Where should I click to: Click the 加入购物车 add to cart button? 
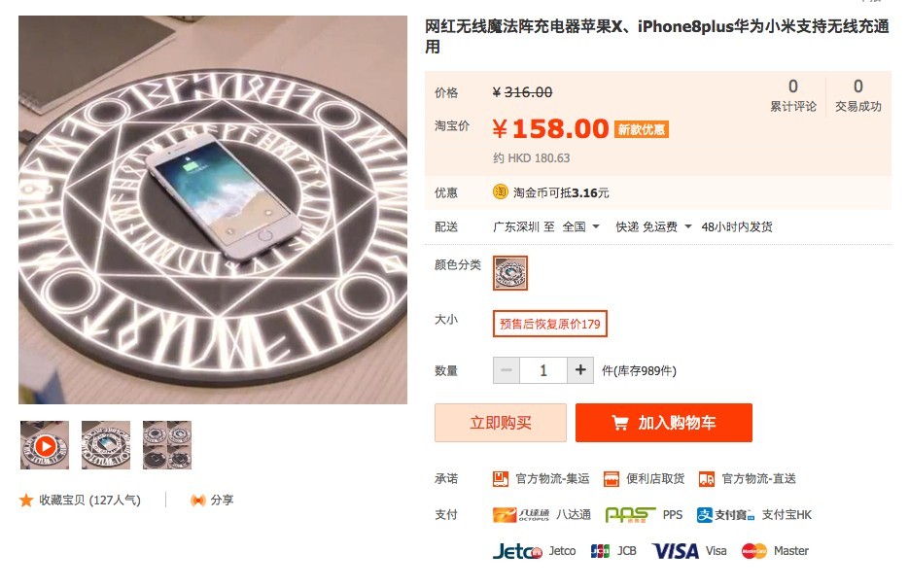point(664,423)
